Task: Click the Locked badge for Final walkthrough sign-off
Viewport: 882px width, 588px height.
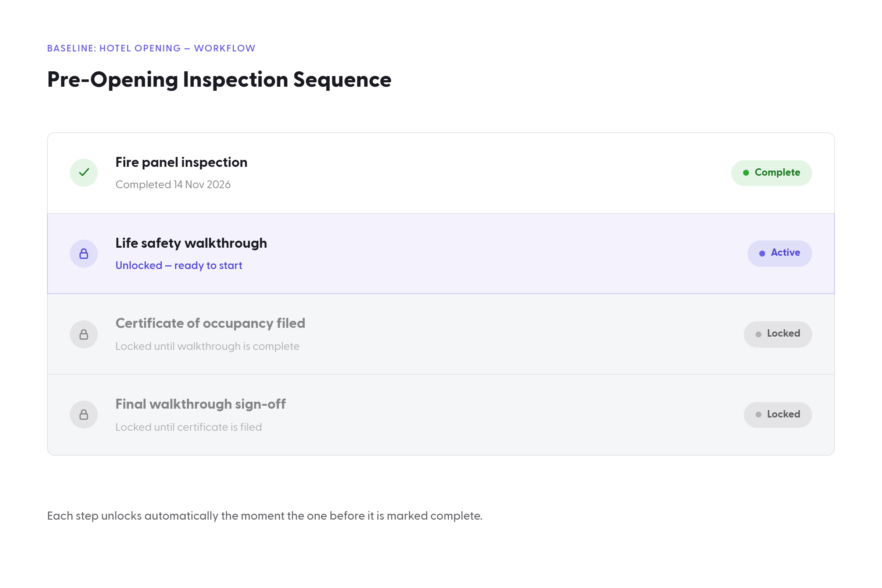Action: (778, 415)
